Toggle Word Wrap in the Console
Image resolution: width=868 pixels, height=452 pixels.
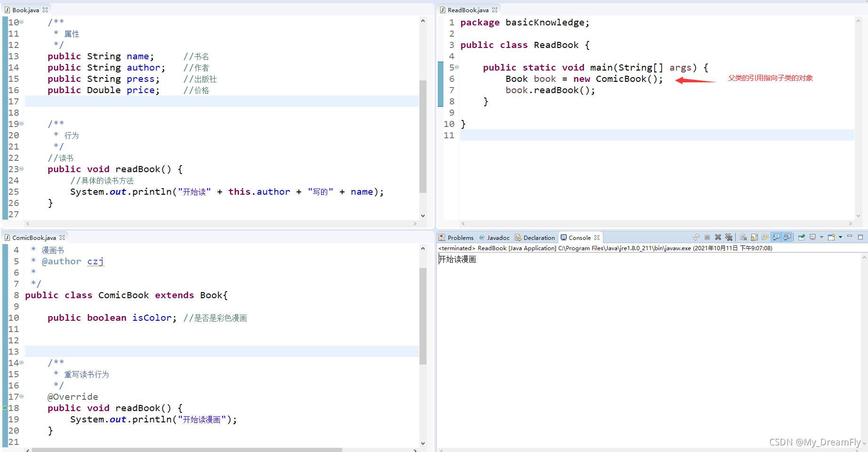(x=765, y=237)
